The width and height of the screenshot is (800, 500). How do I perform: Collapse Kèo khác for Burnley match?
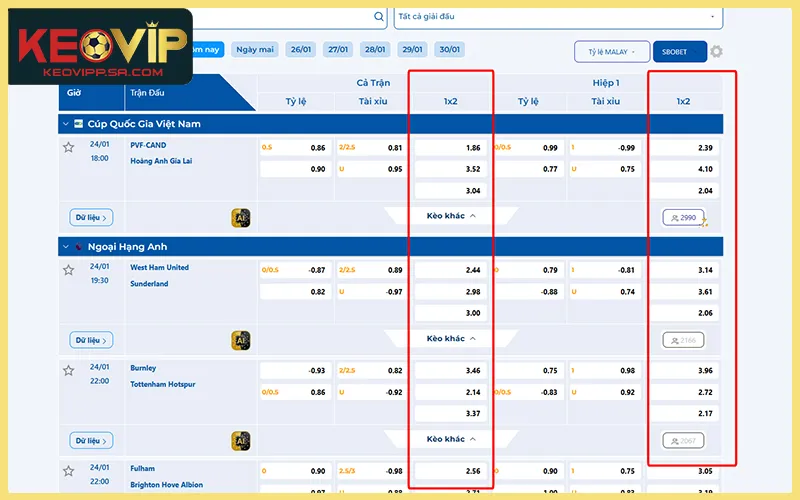451,439
